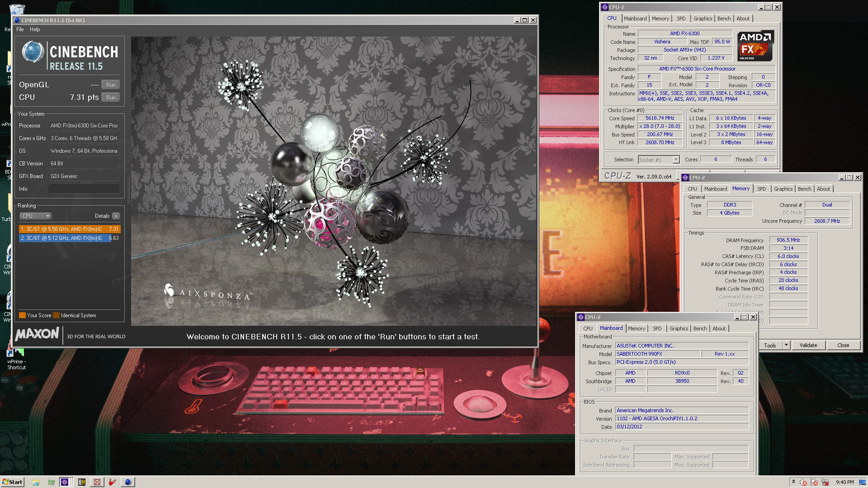This screenshot has height=488, width=868.
Task: Open the SPD tab in top CPU-Z
Action: (681, 19)
